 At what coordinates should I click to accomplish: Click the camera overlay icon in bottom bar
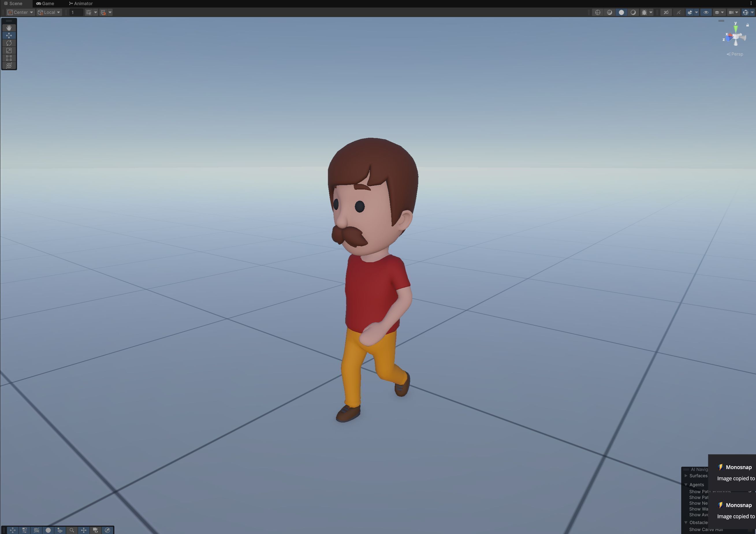[x=96, y=530]
